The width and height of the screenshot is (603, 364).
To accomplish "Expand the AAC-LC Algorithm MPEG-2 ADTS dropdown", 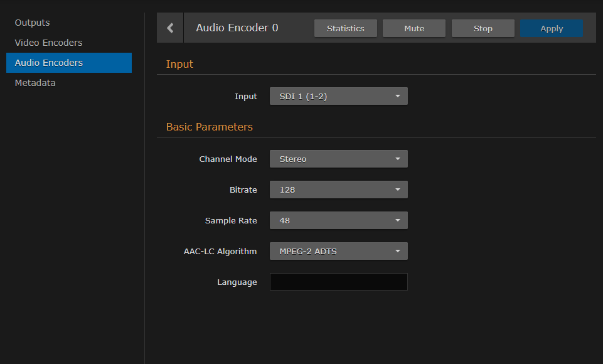I will (x=338, y=251).
